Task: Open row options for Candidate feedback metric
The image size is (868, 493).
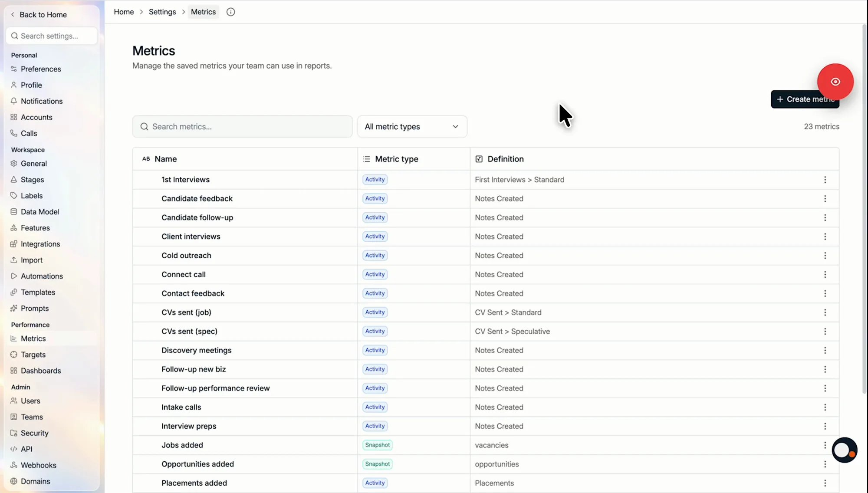Action: (x=825, y=199)
